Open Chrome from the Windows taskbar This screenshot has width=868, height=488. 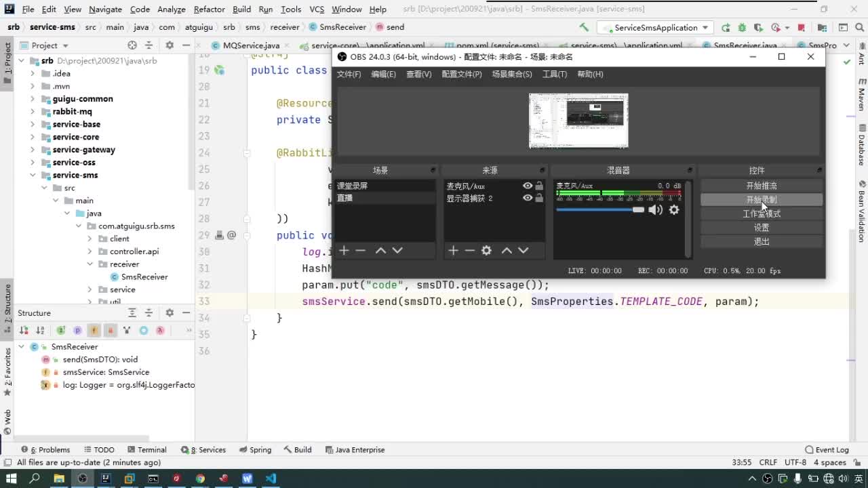[x=200, y=479]
